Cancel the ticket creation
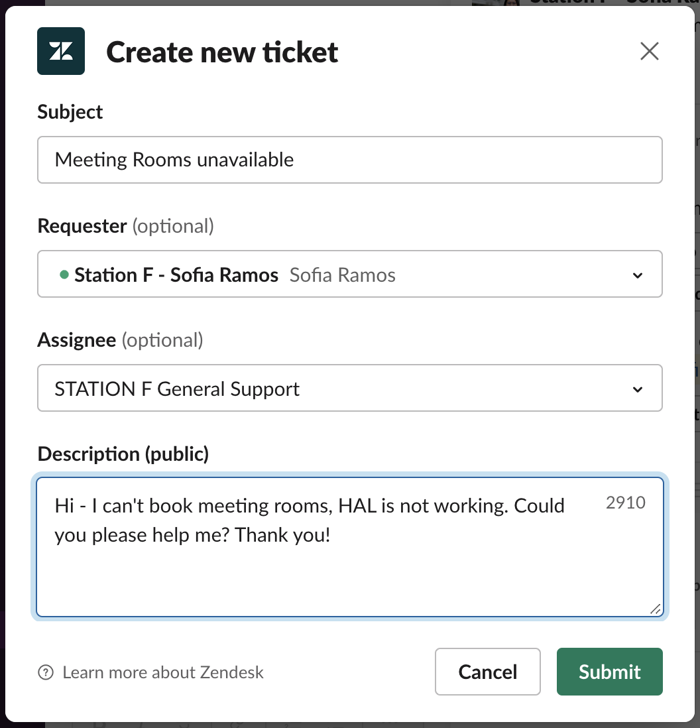 (x=488, y=672)
